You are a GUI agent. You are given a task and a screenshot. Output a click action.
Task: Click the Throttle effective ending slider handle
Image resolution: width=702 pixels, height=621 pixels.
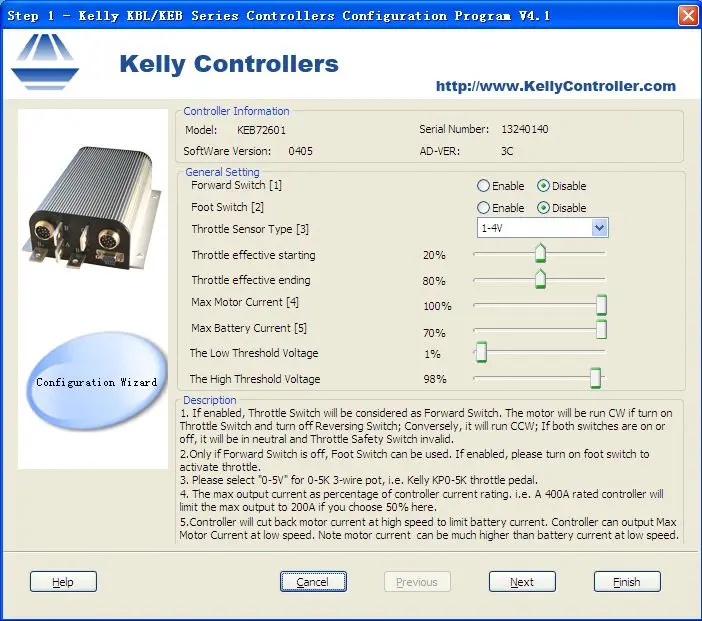click(x=540, y=279)
